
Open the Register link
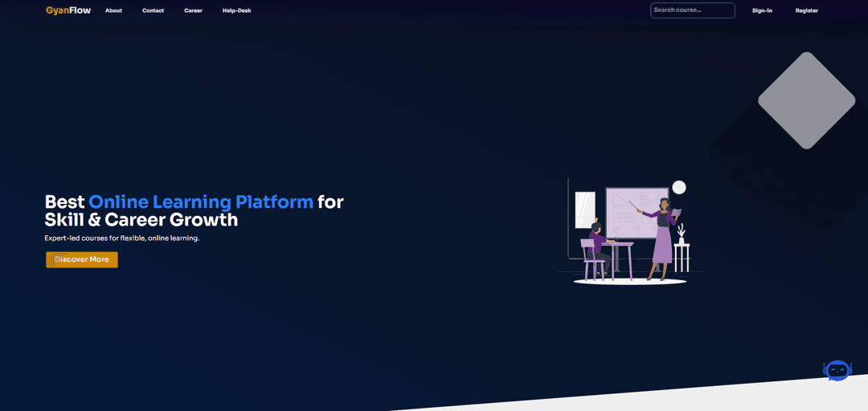806,10
